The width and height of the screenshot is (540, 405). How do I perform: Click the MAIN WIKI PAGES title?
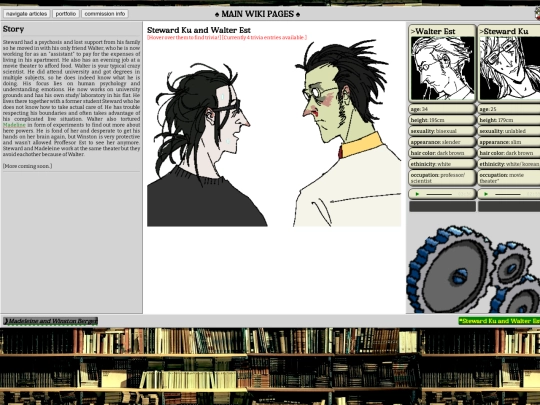257,14
